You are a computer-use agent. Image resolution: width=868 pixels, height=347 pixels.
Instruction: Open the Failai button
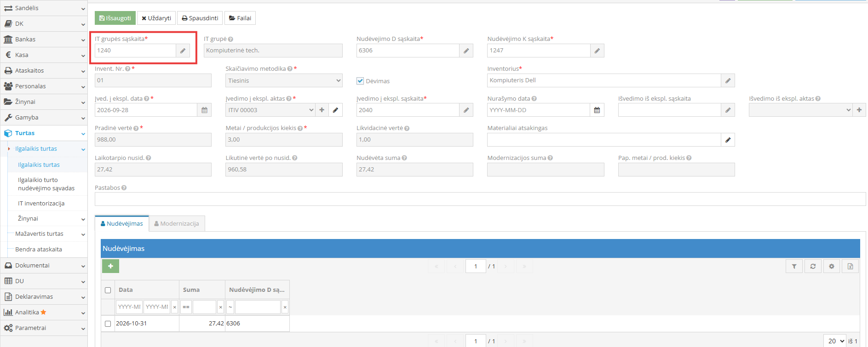pyautogui.click(x=240, y=18)
